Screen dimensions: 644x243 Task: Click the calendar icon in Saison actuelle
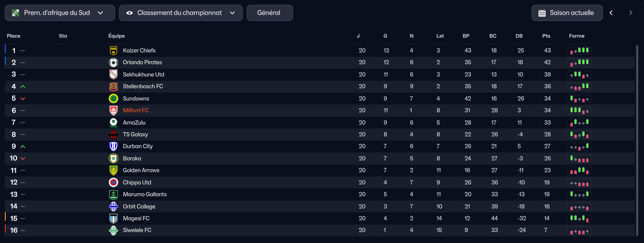tap(542, 13)
